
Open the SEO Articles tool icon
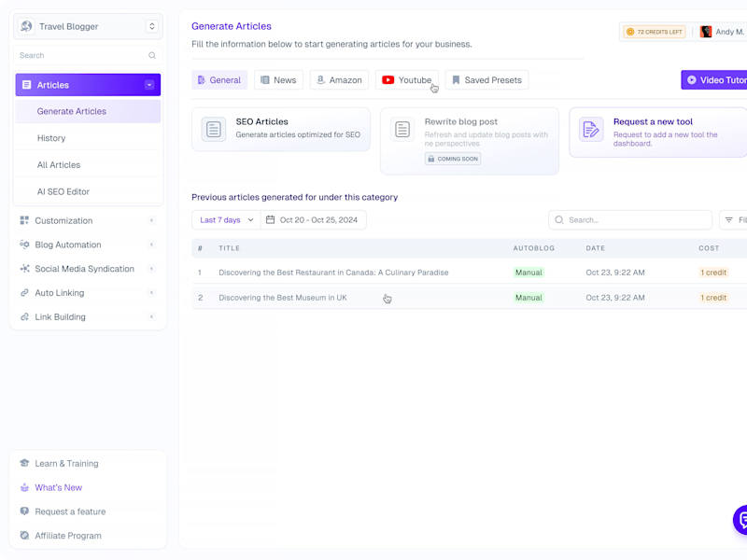pos(214,129)
